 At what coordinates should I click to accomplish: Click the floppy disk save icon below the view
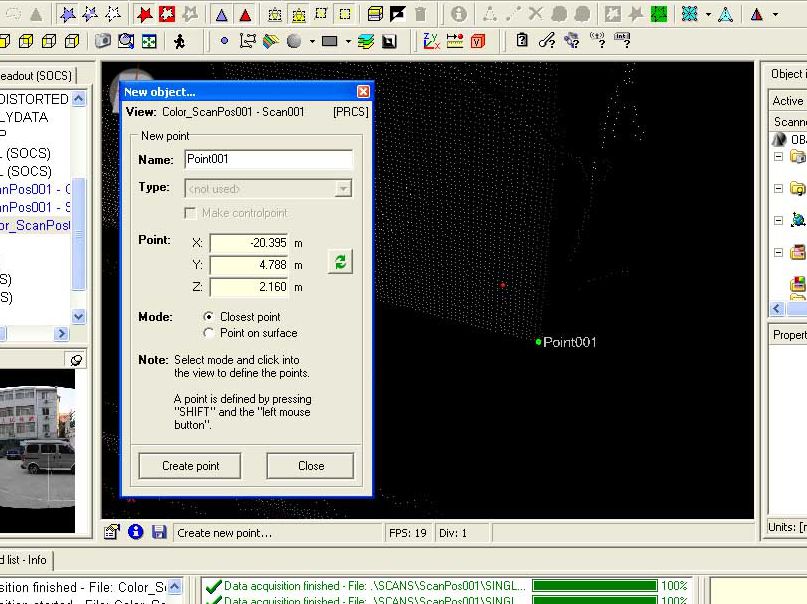[x=159, y=532]
